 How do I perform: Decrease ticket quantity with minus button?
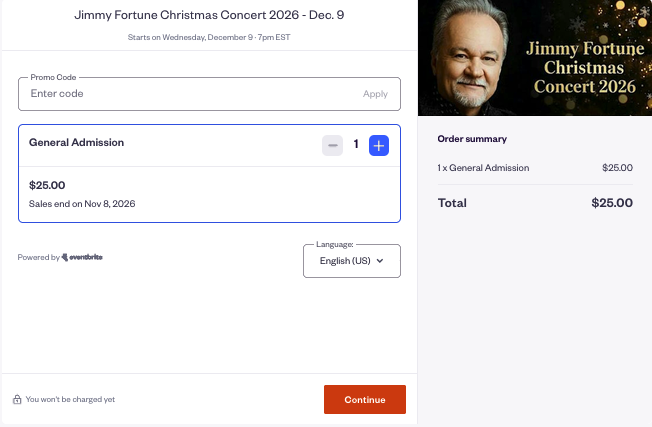[332, 146]
